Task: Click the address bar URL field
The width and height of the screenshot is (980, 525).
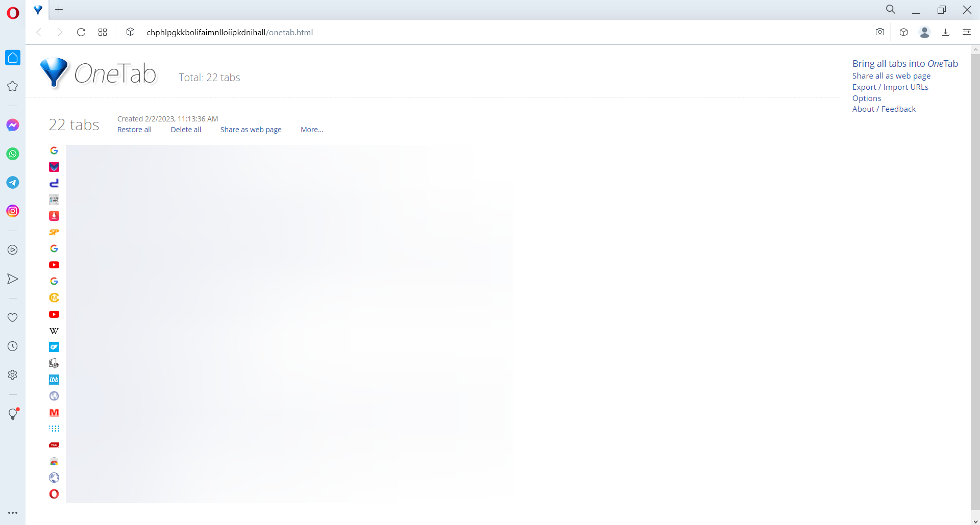Action: (230, 32)
